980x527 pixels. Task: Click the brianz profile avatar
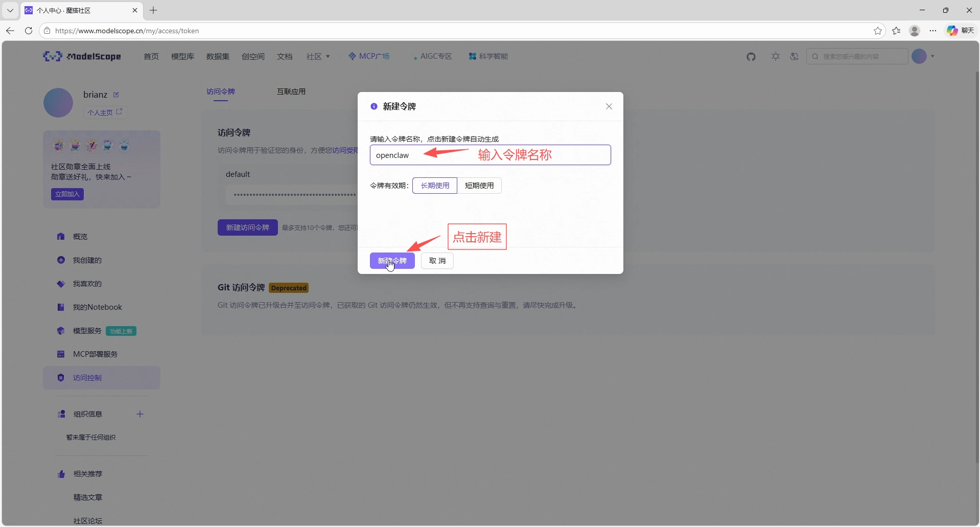point(58,103)
